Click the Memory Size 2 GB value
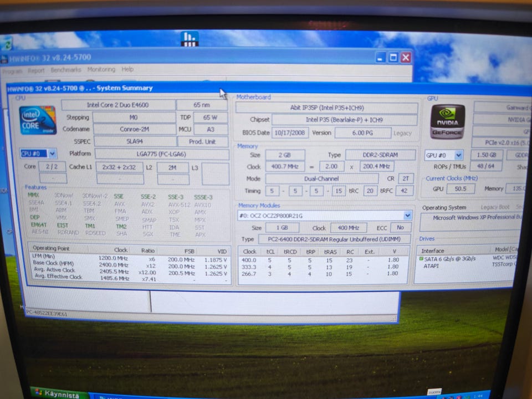 (285, 155)
